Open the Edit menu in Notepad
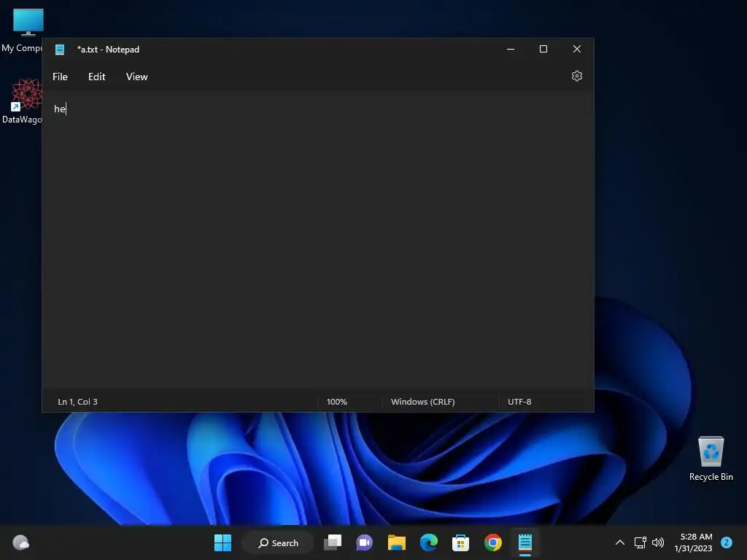Screen dimensions: 747x560 coord(97,77)
